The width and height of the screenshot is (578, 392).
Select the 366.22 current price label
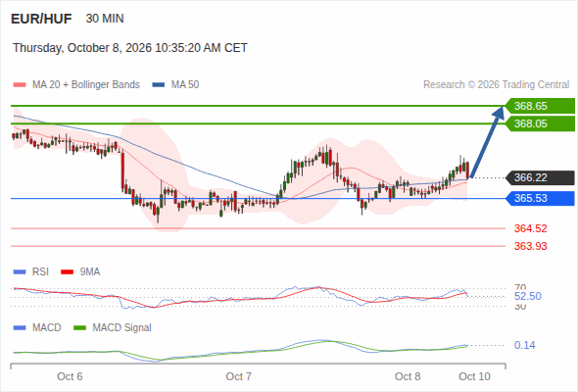pyautogui.click(x=540, y=177)
